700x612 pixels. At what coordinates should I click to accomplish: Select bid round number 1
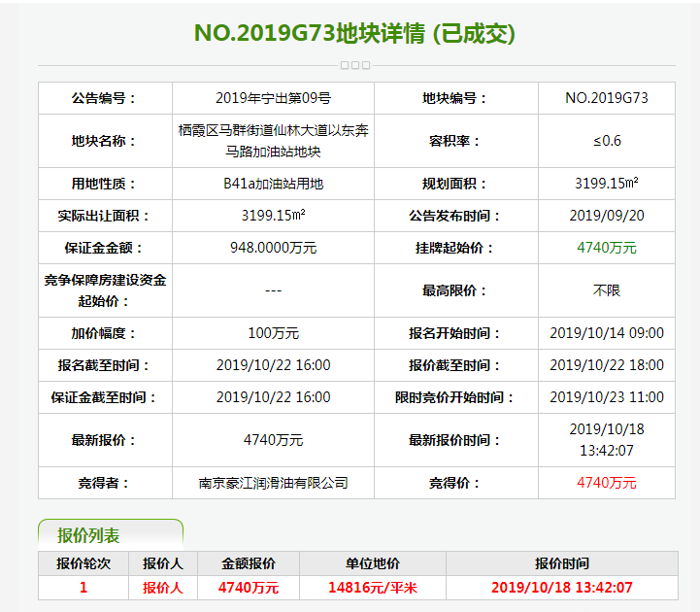tap(83, 588)
